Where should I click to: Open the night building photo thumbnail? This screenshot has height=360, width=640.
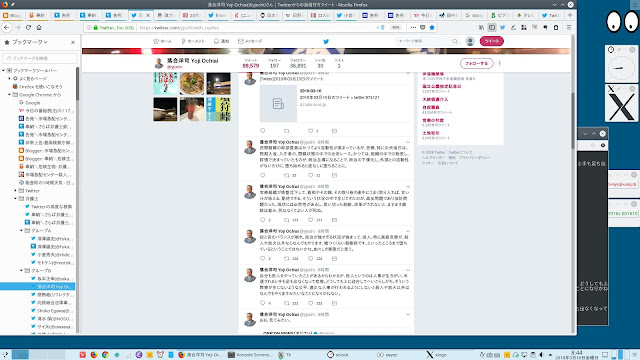point(218,84)
